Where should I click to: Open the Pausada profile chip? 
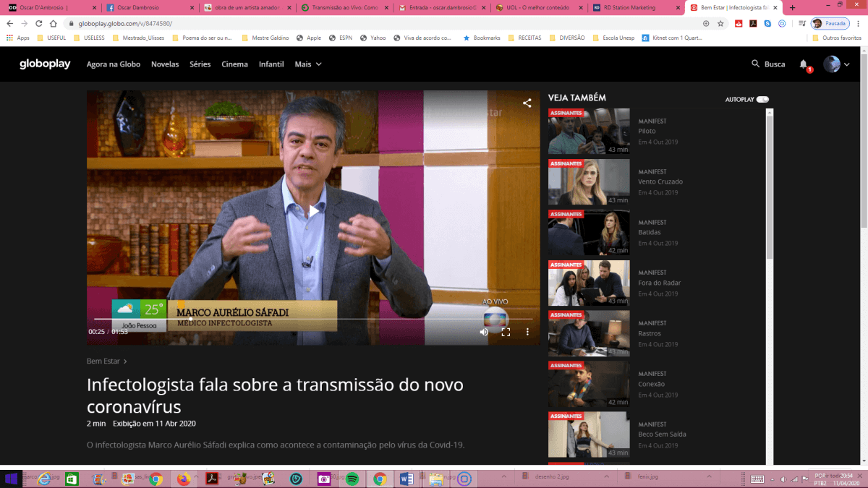click(x=830, y=23)
